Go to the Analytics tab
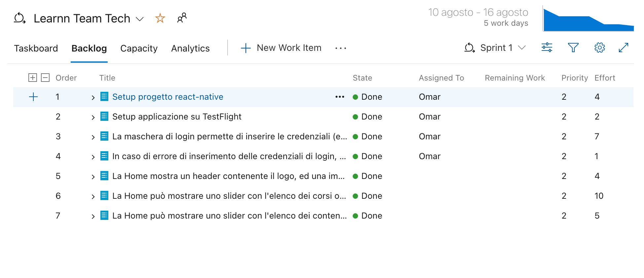644x278 pixels. 190,49
